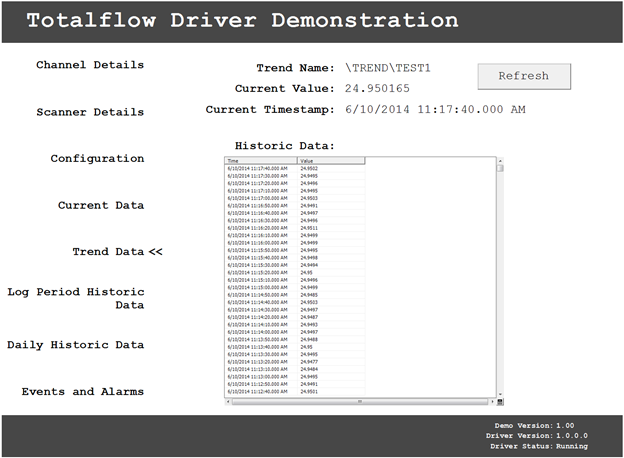624x458 pixels.
Task: Select the row timed 11:13:30.000 AM
Action: coord(295,354)
